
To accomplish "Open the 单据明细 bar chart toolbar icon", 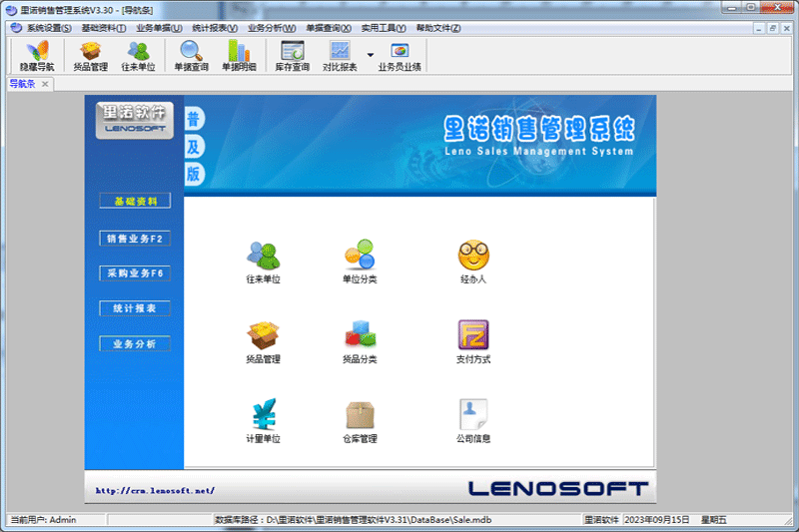I will [x=239, y=56].
